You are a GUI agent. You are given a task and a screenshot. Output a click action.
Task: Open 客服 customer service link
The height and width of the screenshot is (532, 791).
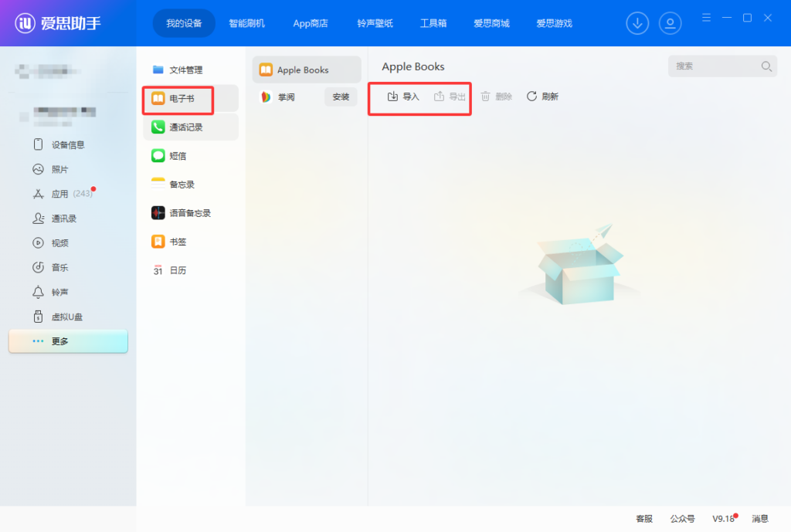pyautogui.click(x=644, y=519)
